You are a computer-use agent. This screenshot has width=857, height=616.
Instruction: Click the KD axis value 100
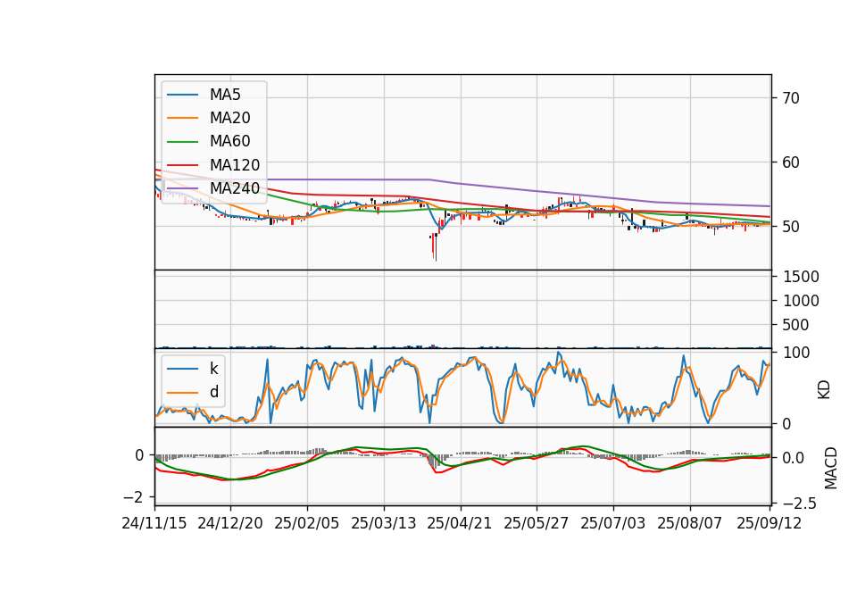tap(795, 353)
